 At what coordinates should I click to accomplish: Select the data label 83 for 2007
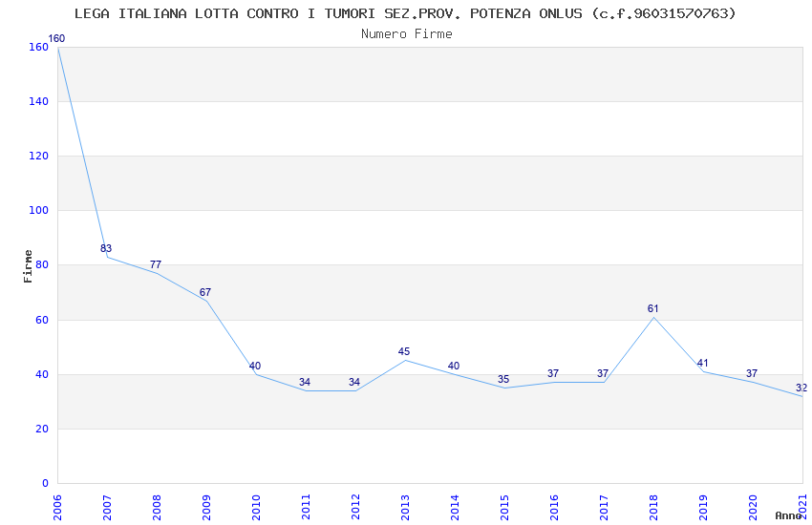click(x=106, y=248)
